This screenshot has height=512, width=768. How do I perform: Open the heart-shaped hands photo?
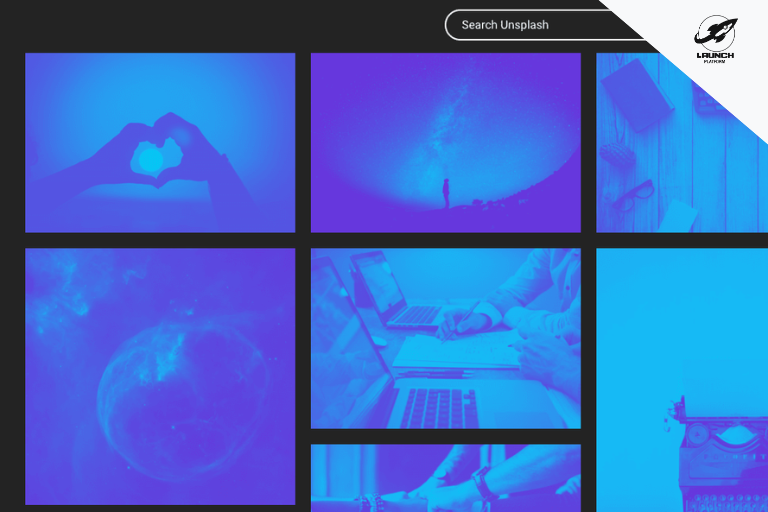pos(160,143)
